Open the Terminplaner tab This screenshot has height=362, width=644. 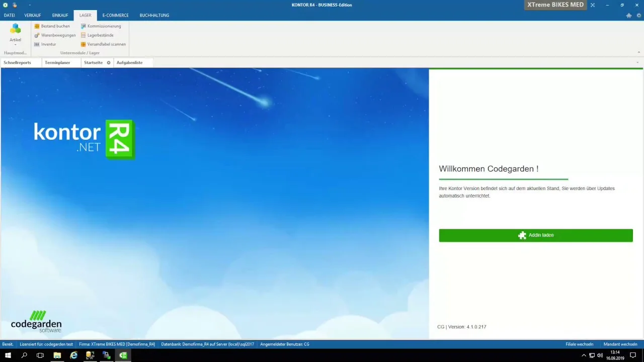click(57, 63)
